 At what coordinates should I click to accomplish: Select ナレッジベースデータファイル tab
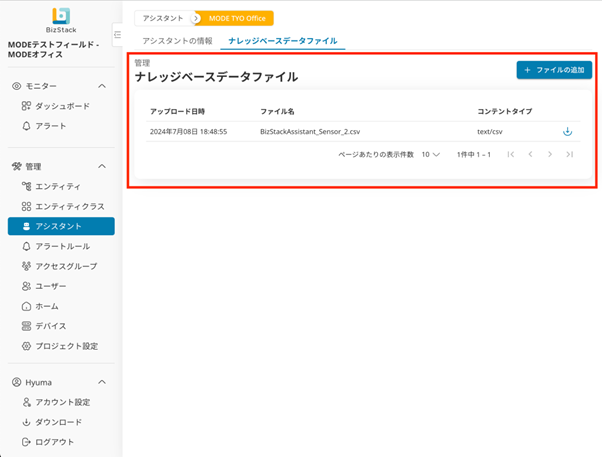point(283,41)
